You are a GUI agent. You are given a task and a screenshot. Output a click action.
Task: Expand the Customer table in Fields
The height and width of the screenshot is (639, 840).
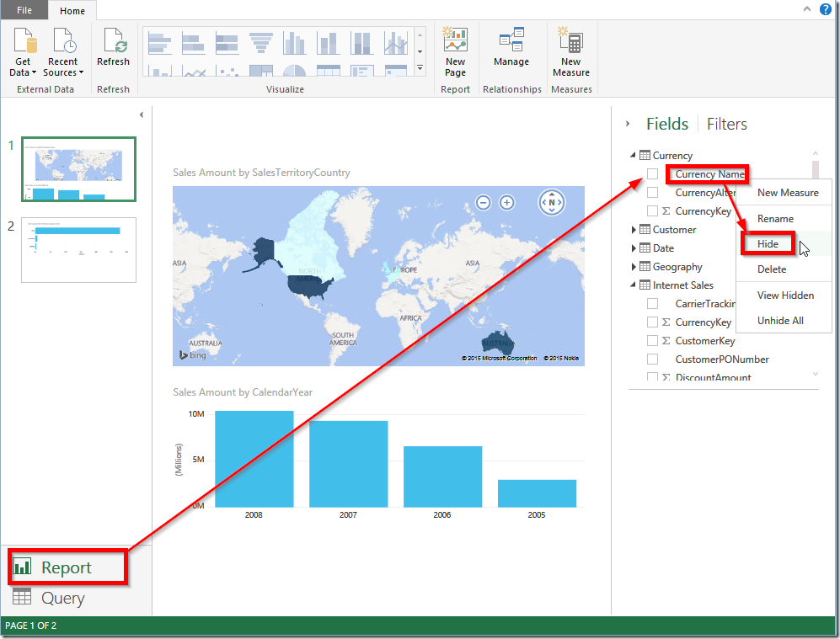[634, 230]
